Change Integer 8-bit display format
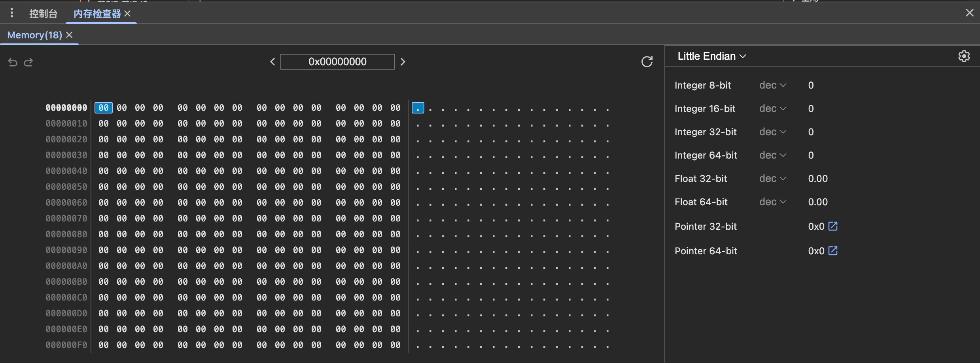The width and height of the screenshot is (980, 363). click(x=772, y=85)
